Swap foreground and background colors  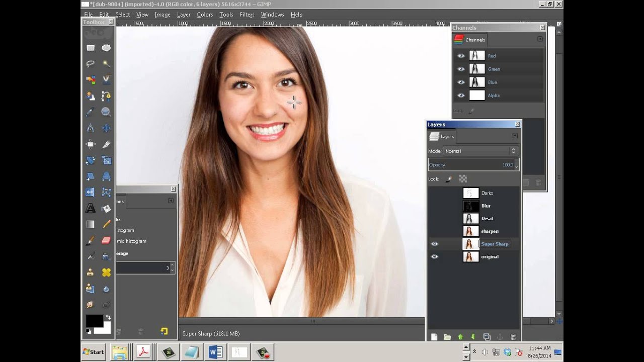(x=108, y=317)
